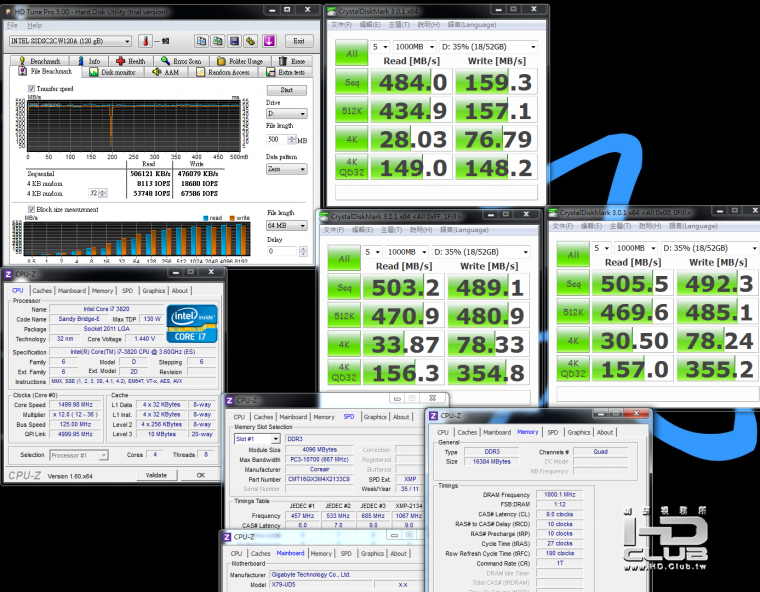The height and width of the screenshot is (592, 760).
Task: Open test count dropdown in CrystalDiskMark 0x00 0Fill window
Action: click(602, 248)
